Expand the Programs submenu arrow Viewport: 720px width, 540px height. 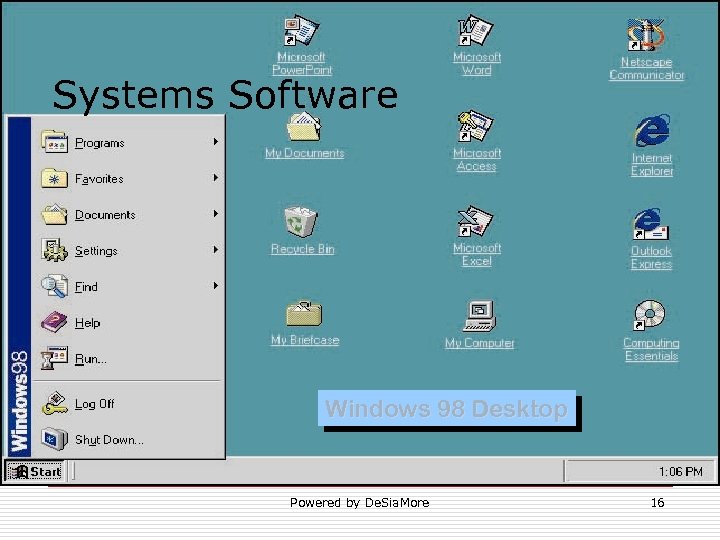coord(215,142)
